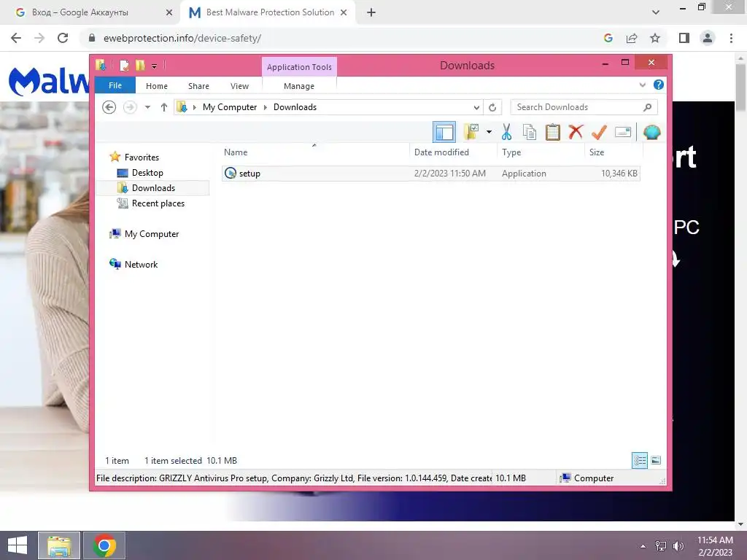Click the folder options toolbar icon
The image size is (747, 560).
(x=471, y=132)
